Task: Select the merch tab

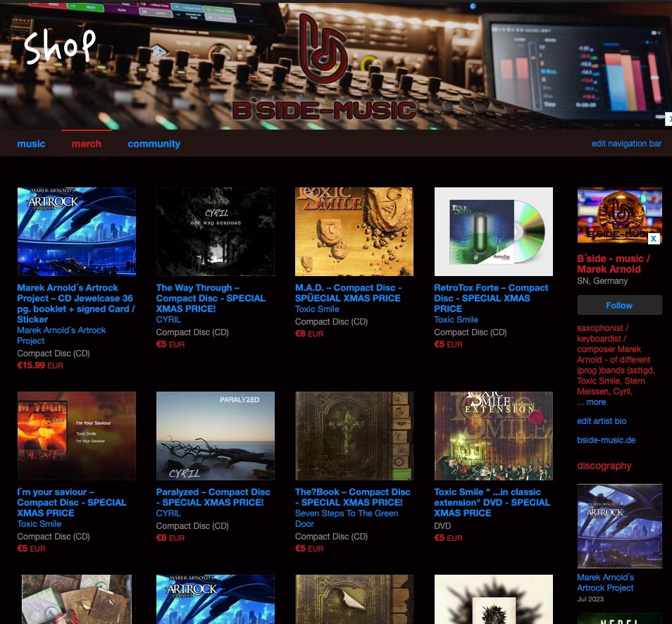Action: 87,144
